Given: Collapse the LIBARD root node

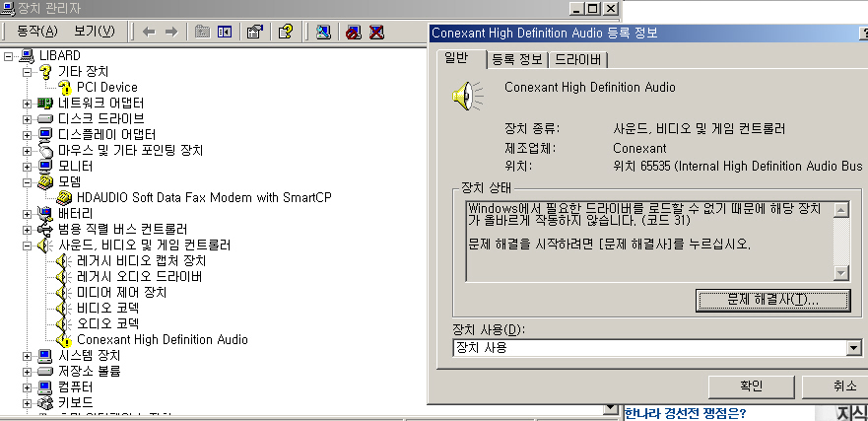Looking at the screenshot, I should click(x=8, y=56).
